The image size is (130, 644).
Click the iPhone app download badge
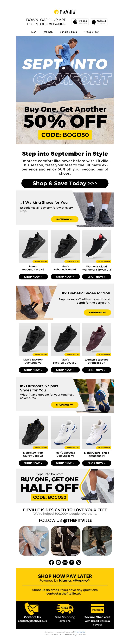point(80,22)
